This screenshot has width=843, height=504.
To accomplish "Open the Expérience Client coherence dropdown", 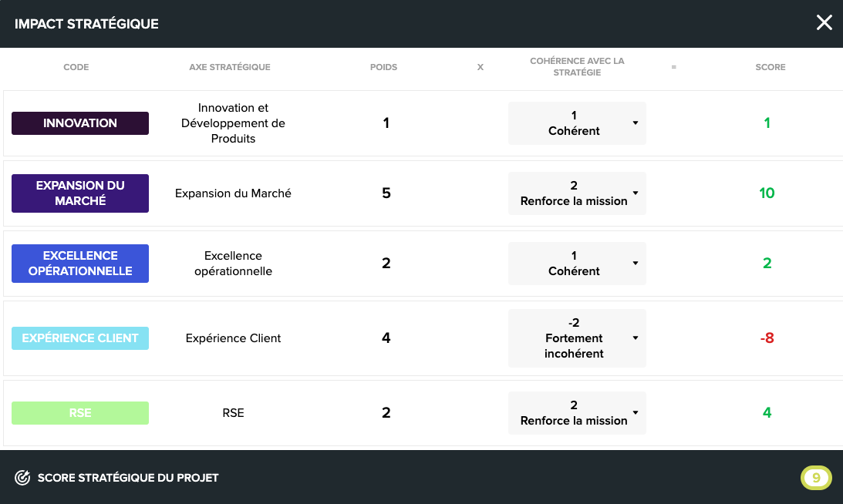I will 577,338.
